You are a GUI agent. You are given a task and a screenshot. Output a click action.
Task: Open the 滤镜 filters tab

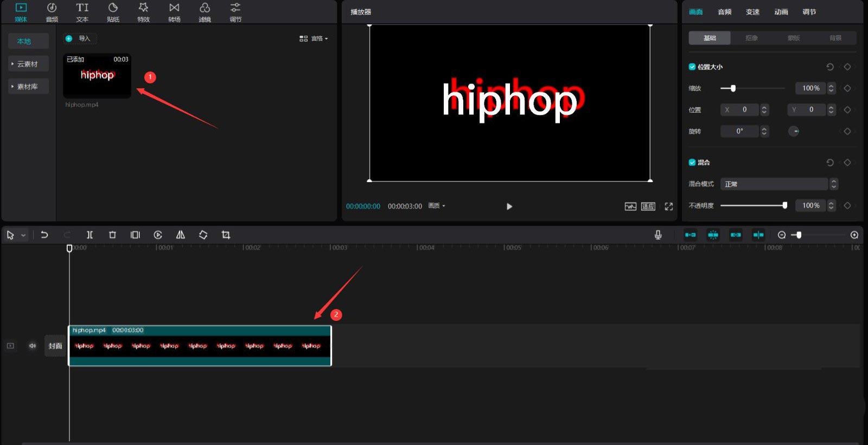click(205, 12)
